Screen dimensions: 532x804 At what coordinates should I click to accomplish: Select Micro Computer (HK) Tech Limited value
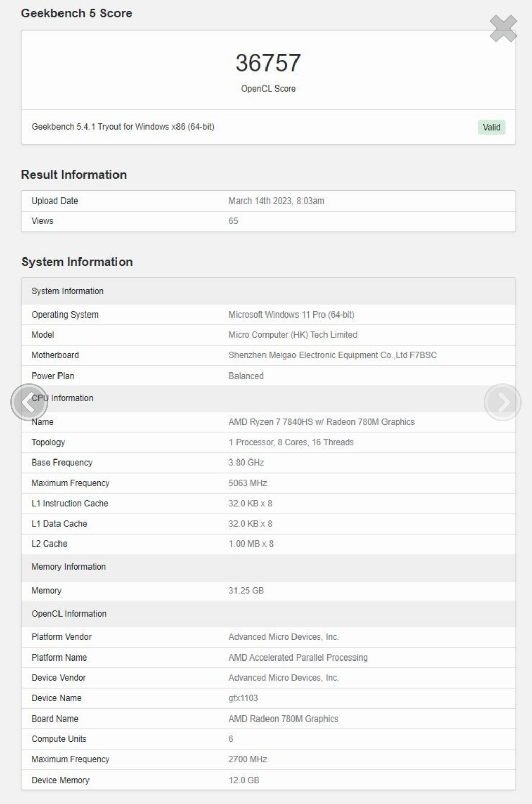point(293,335)
